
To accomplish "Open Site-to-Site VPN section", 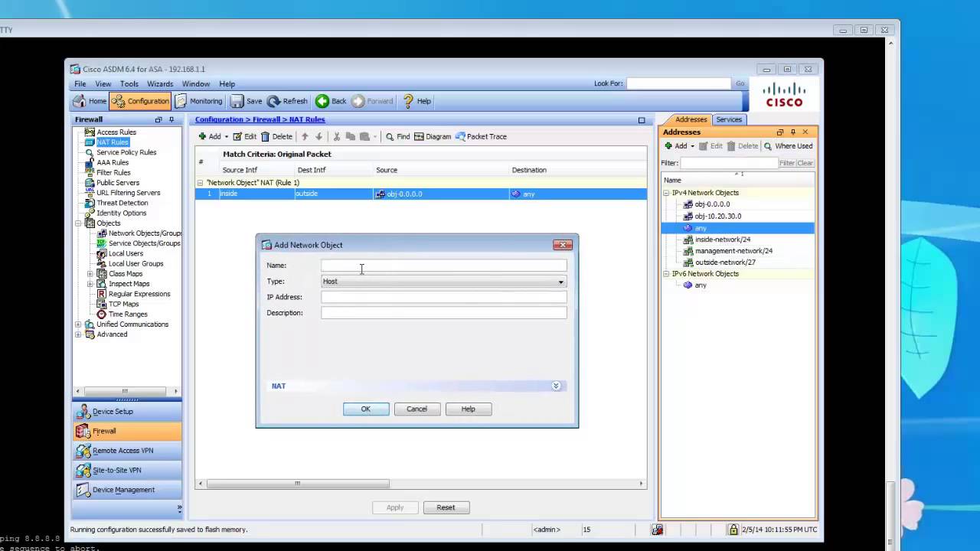I will pos(127,470).
